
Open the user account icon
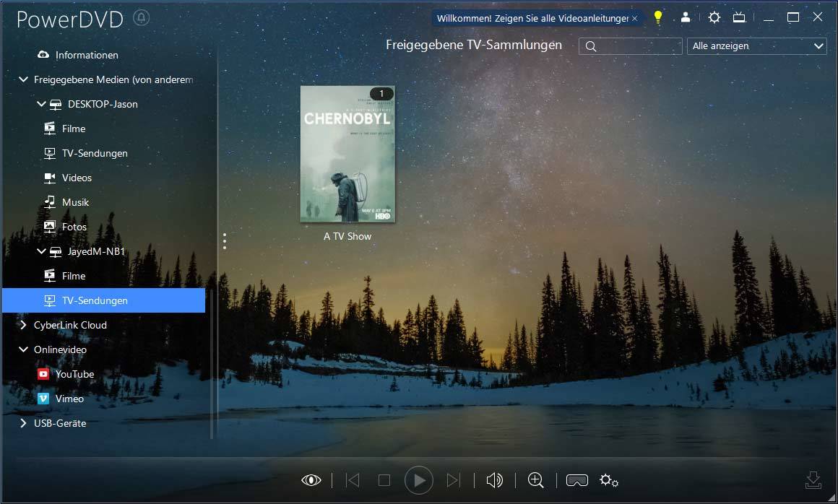click(686, 17)
